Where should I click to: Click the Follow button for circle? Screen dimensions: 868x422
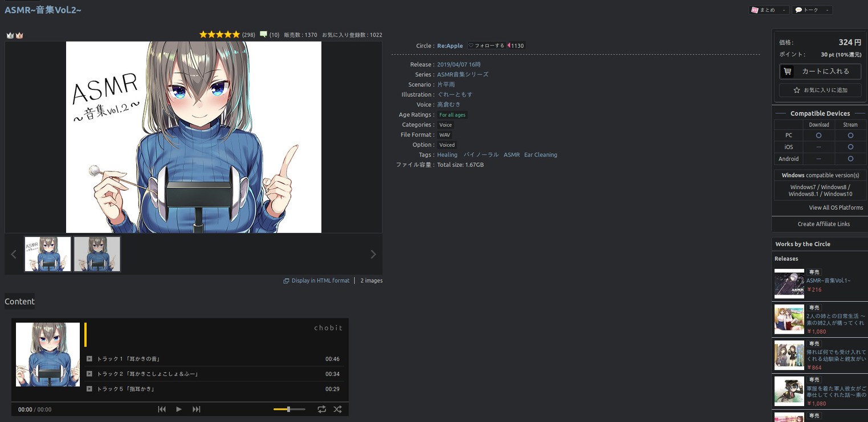click(x=486, y=46)
